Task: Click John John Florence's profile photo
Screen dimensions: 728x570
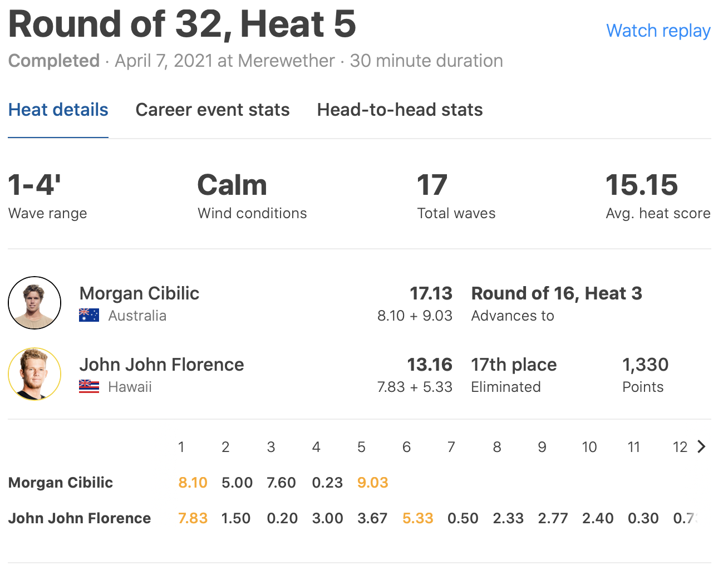Action: click(35, 374)
